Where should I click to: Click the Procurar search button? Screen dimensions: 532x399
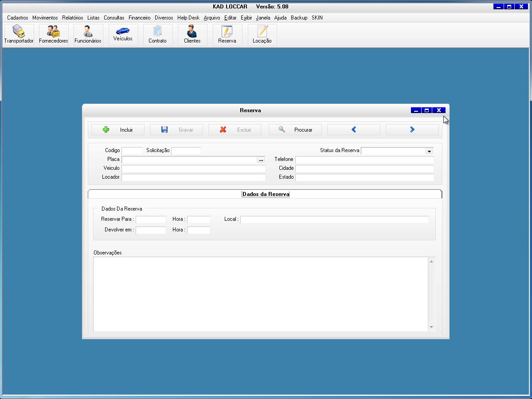pyautogui.click(x=295, y=129)
